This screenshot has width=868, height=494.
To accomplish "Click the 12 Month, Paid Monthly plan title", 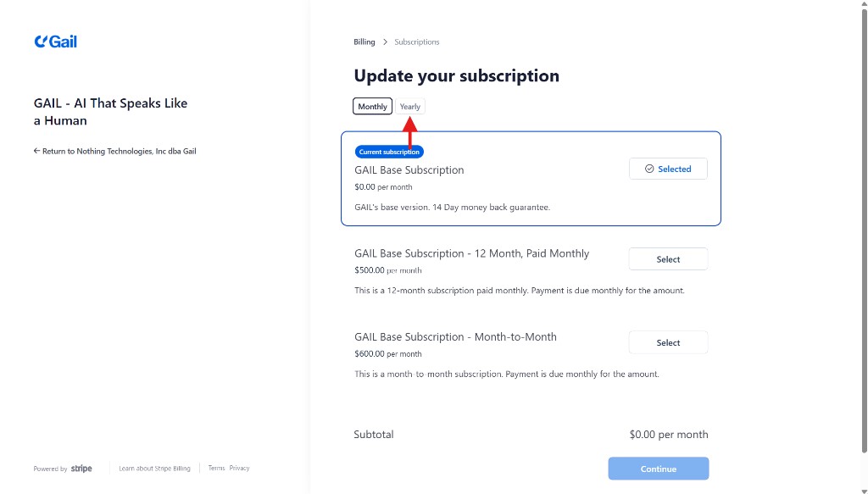I will [x=471, y=253].
